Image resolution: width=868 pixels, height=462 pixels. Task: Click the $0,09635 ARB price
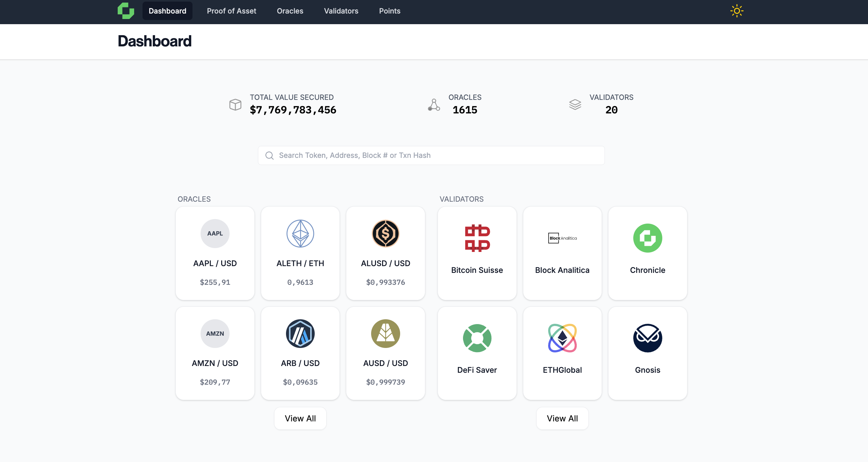pos(300,382)
